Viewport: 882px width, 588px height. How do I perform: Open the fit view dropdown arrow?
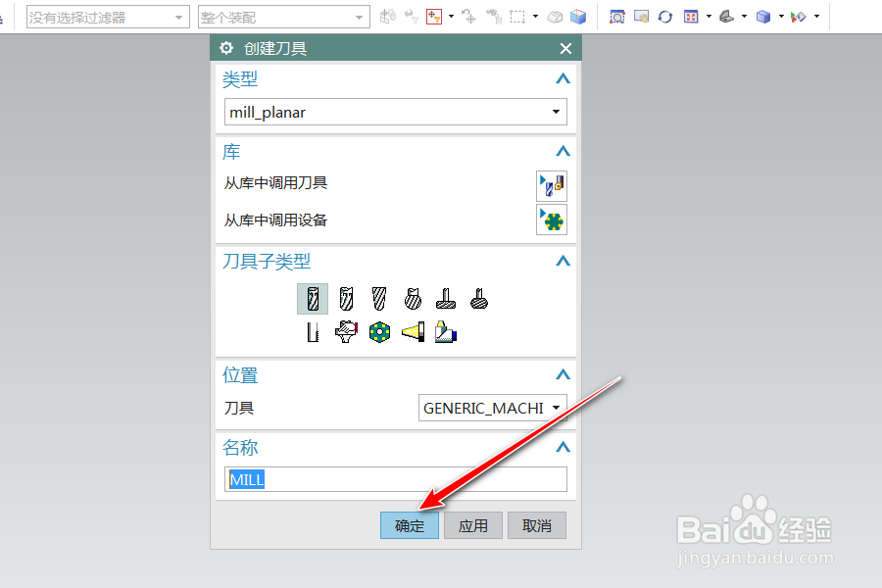tap(709, 17)
